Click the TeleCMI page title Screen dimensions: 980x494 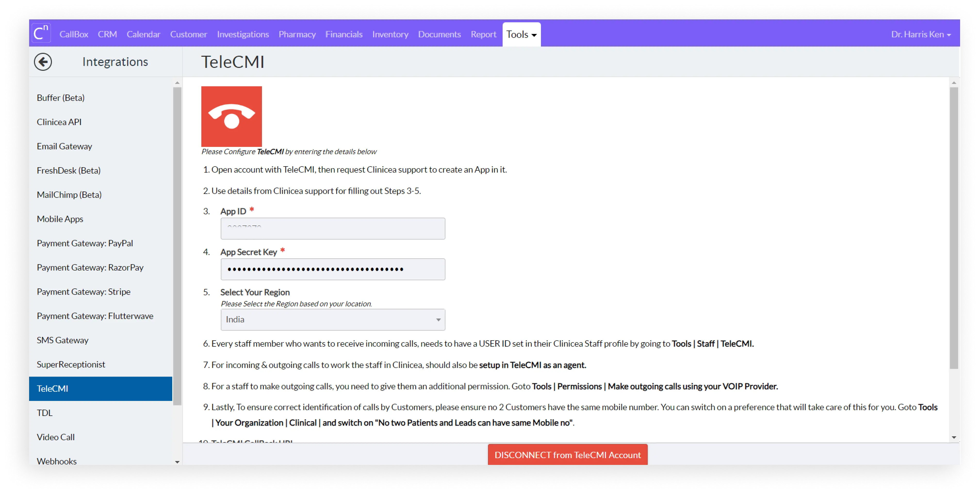coord(232,62)
